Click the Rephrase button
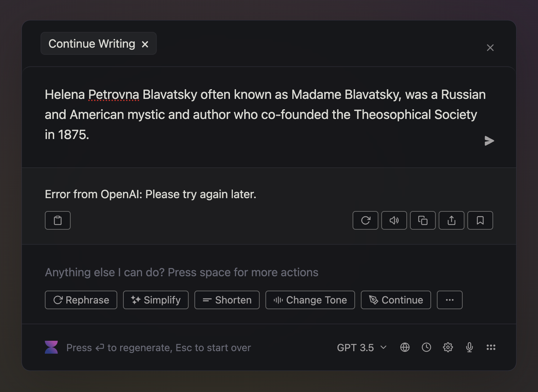538x392 pixels. pos(81,300)
